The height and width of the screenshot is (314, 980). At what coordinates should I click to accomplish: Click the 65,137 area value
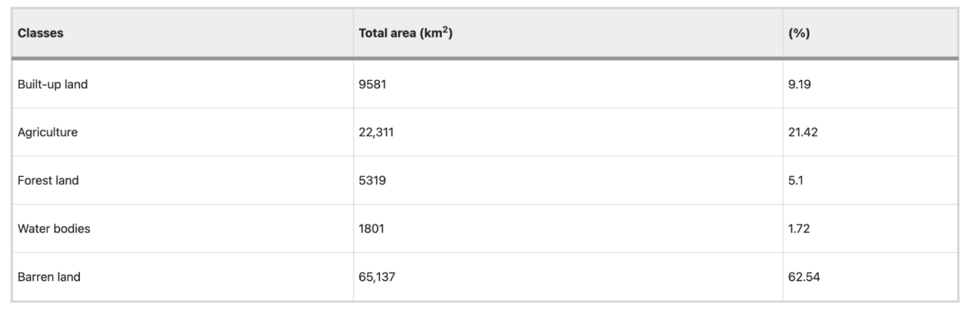[x=377, y=277]
